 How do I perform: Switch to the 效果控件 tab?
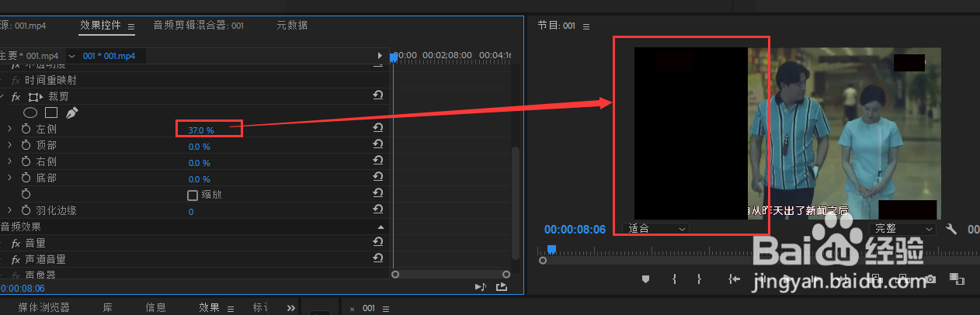pyautogui.click(x=100, y=26)
